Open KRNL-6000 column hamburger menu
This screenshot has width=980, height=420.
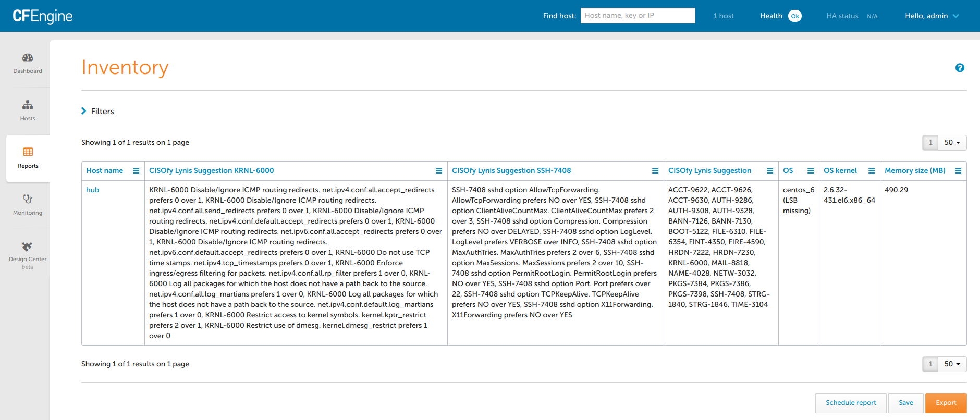point(439,171)
